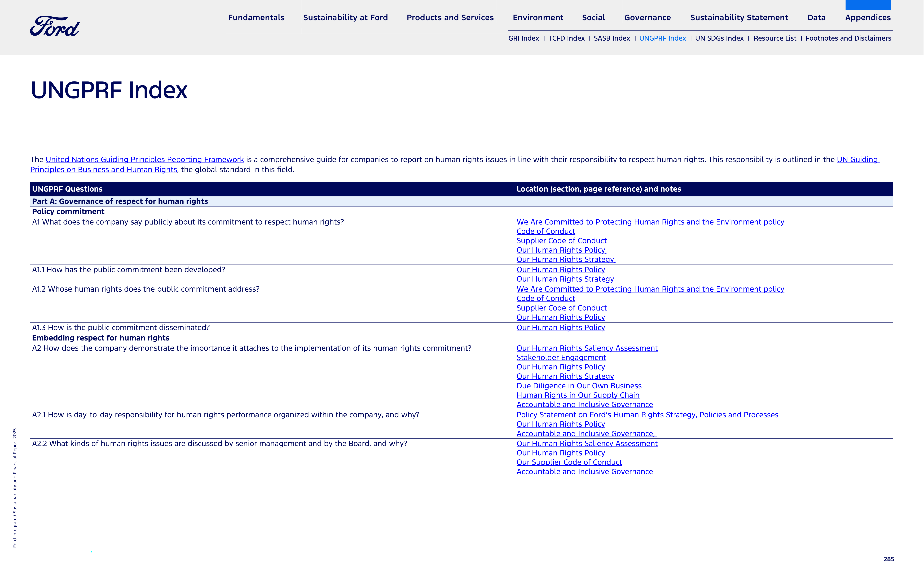Open the Governance section
The height and width of the screenshot is (578, 924).
648,18
